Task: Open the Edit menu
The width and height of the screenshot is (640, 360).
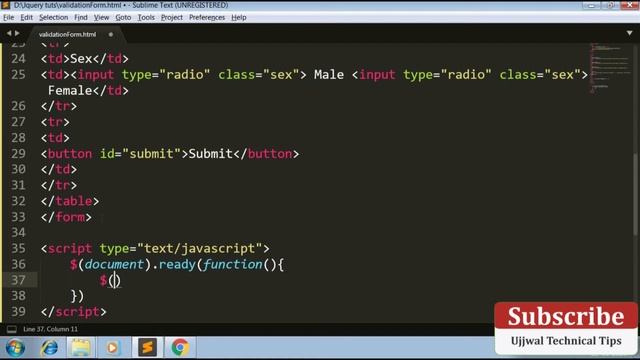Action: tap(27, 18)
